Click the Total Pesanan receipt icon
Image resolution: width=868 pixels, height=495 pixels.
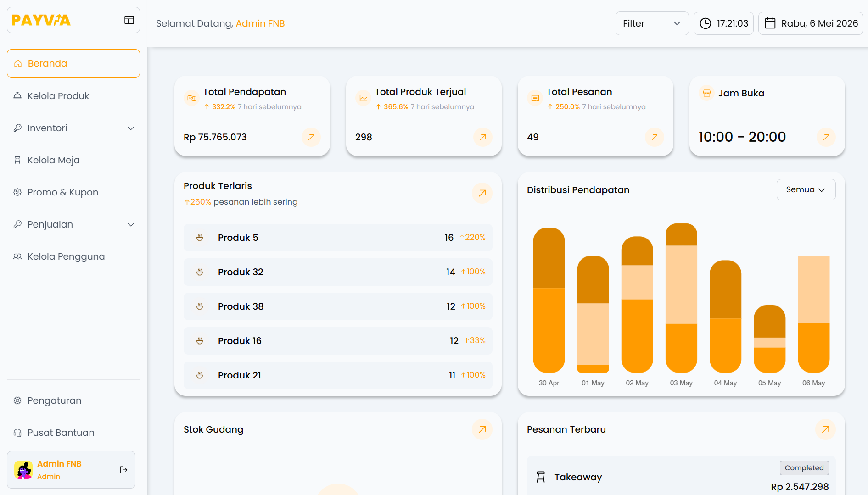pos(535,98)
